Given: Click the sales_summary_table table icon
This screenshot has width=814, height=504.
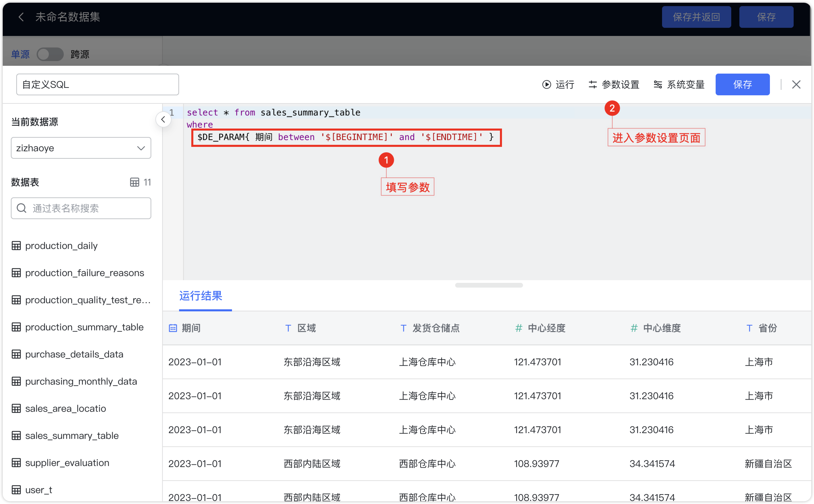Looking at the screenshot, I should (x=16, y=435).
